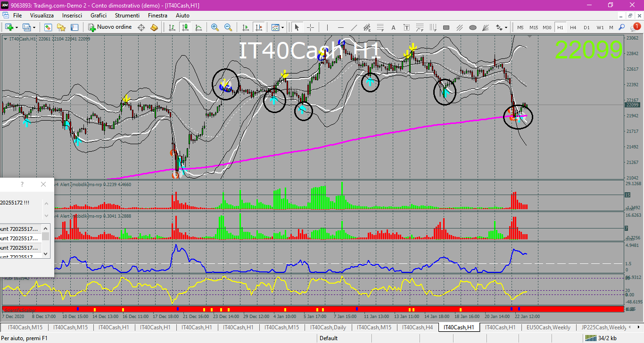This screenshot has height=343, width=644.
Task: Click the alert dialog list scrollbar thumb
Action: click(x=46, y=237)
